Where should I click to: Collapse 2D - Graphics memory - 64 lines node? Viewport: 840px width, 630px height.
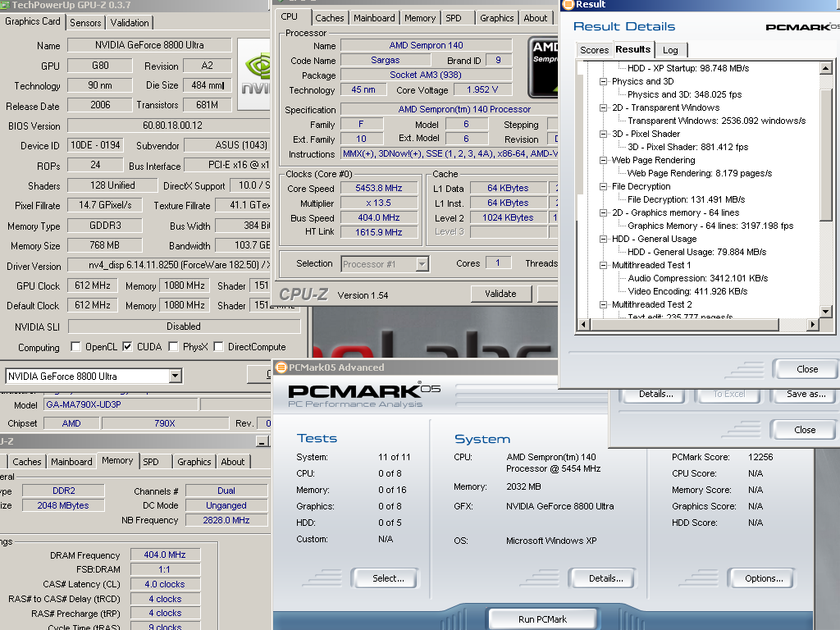coord(603,212)
